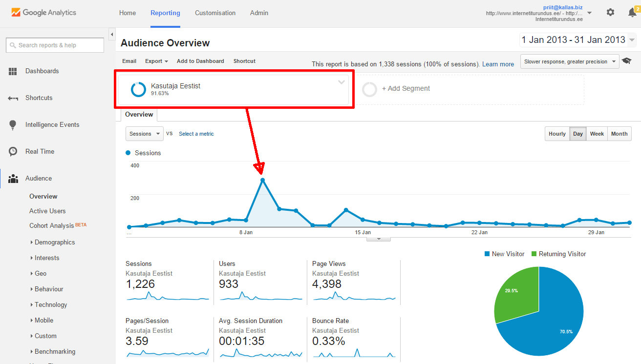
Task: Switch chart granularity to Hourly
Action: pos(557,134)
